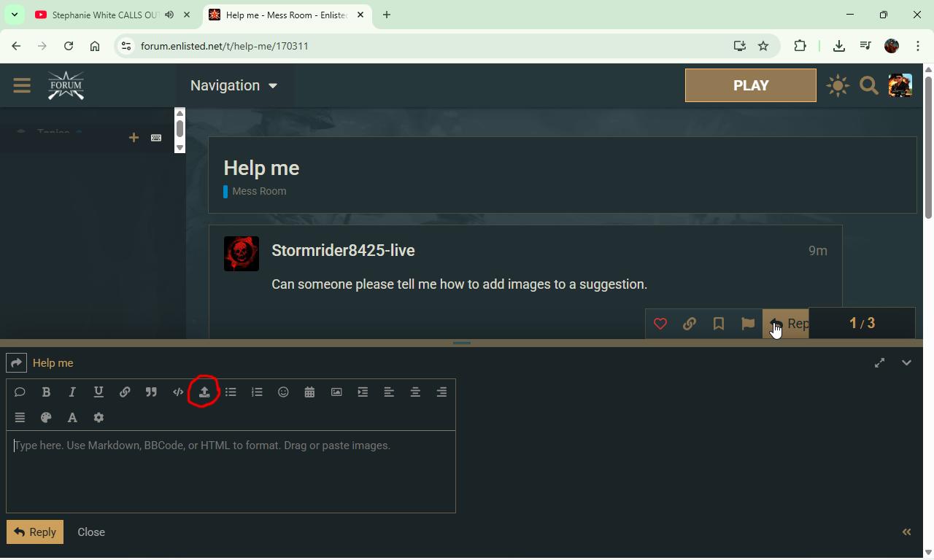Click the PLAY button in header
934x560 pixels.
coord(750,85)
